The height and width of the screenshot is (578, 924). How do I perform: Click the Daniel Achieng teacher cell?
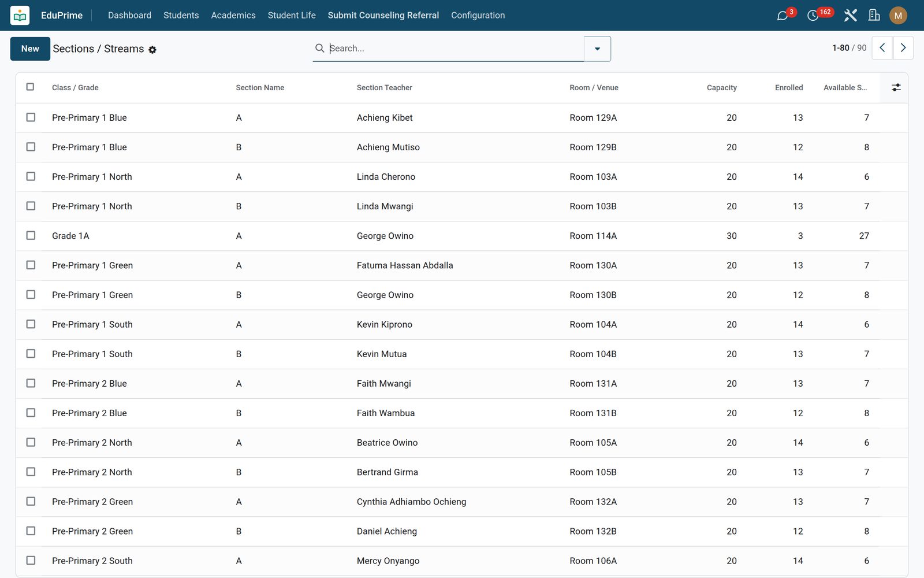(387, 531)
